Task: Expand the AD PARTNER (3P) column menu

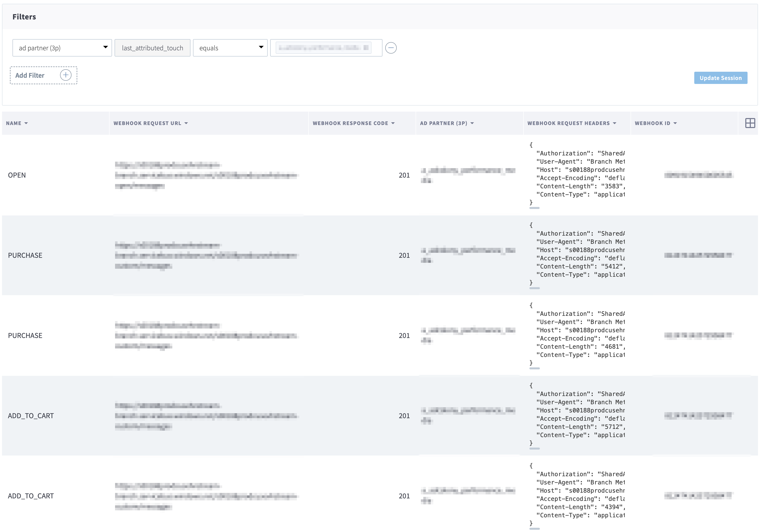Action: click(472, 124)
